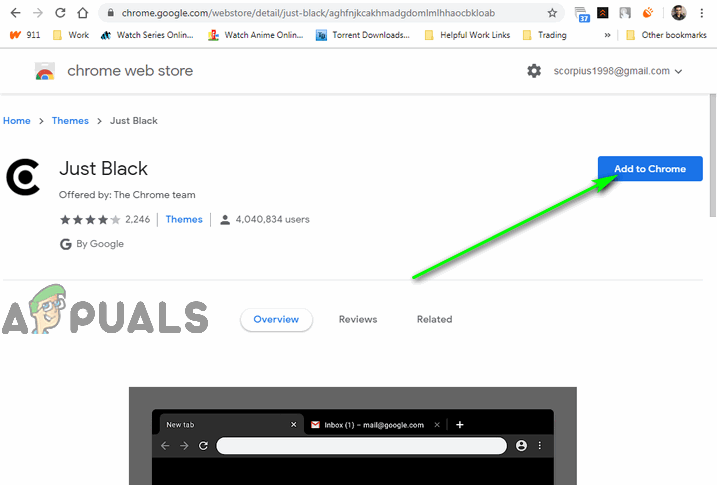The image size is (717, 485).
Task: Click the black square extension icon
Action: (x=603, y=13)
